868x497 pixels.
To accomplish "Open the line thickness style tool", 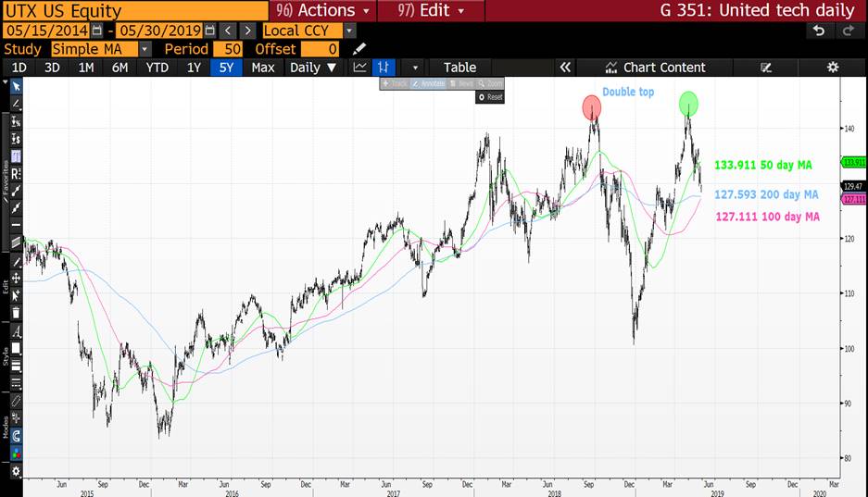I will point(16,366).
